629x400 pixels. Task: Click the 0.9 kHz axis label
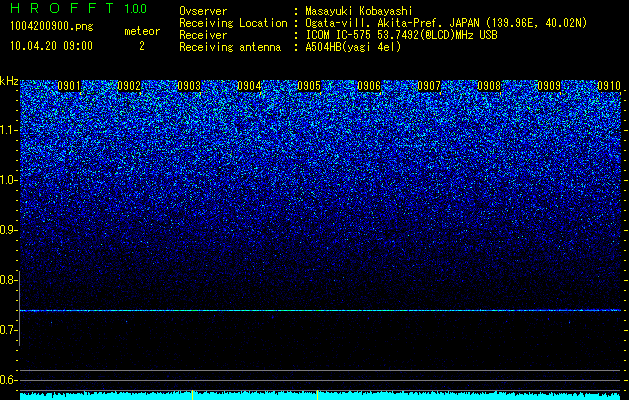click(x=8, y=230)
